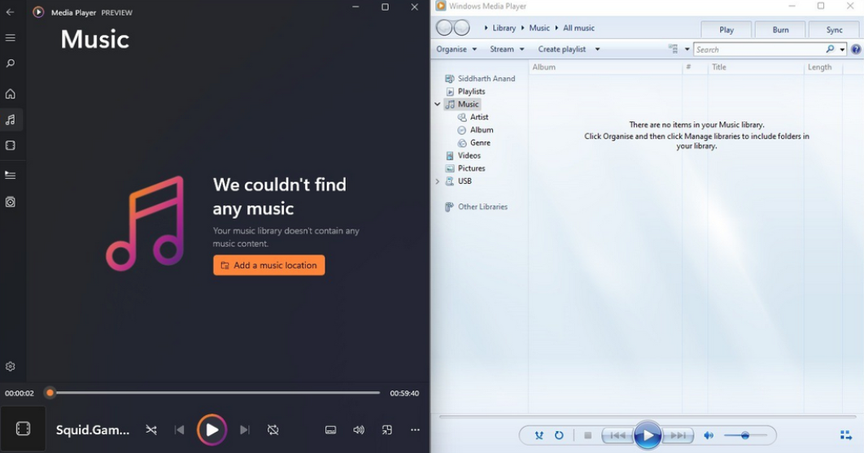Open Media Player settings gear
This screenshot has height=453, width=868.
[10, 366]
